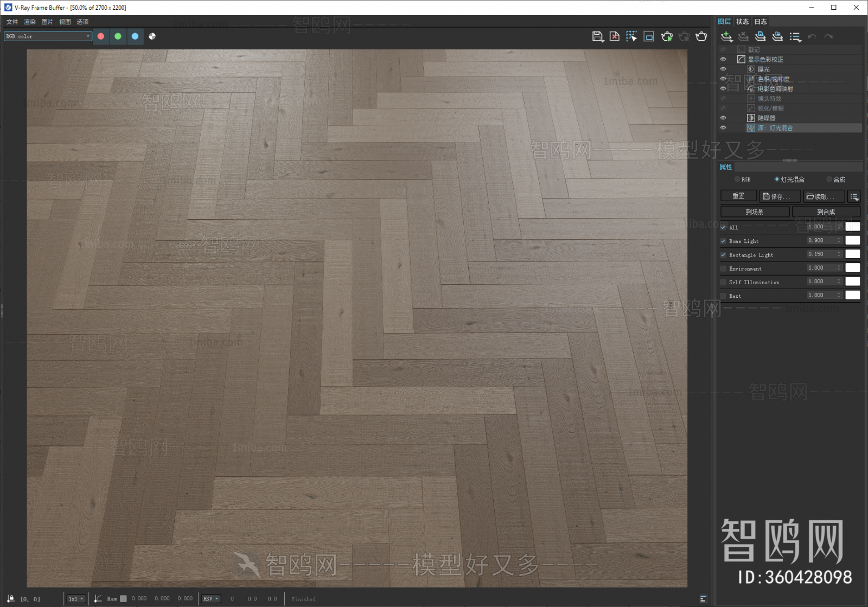Screen dimensions: 868x607
Task: Click the grey color sample square
Action: pos(123,598)
